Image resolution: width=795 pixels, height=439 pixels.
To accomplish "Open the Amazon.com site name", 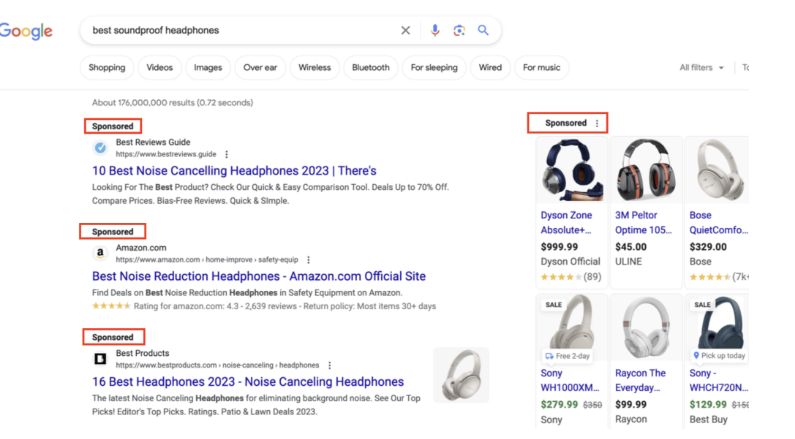I will (x=141, y=248).
